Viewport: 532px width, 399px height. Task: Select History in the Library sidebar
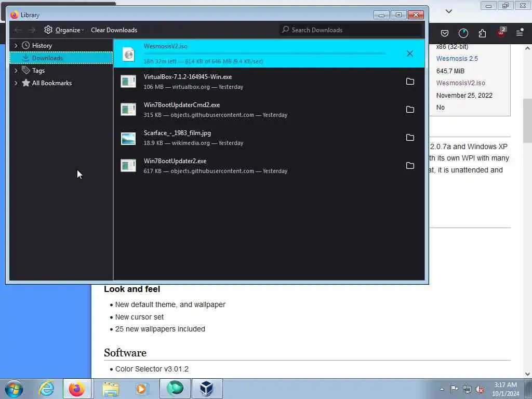[x=42, y=46]
